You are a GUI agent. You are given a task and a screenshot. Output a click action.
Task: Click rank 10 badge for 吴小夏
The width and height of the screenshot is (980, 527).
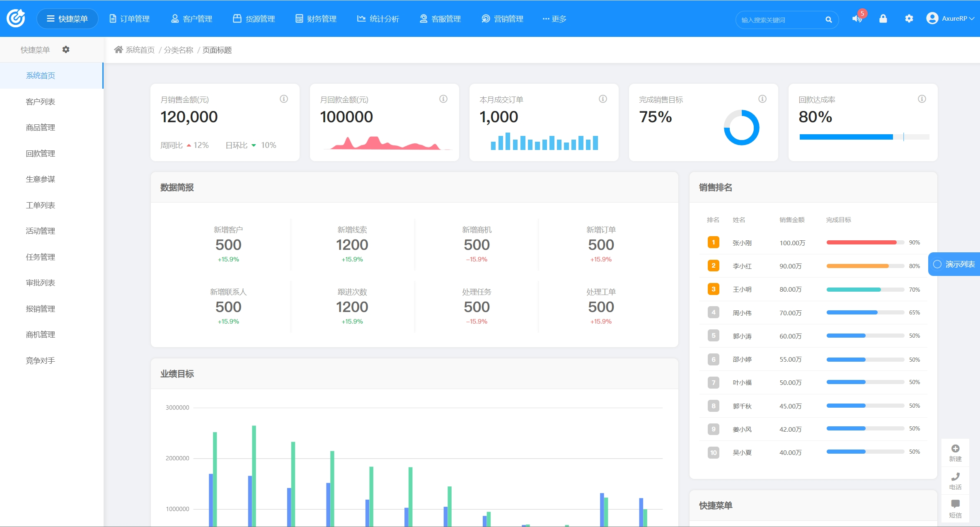click(713, 452)
